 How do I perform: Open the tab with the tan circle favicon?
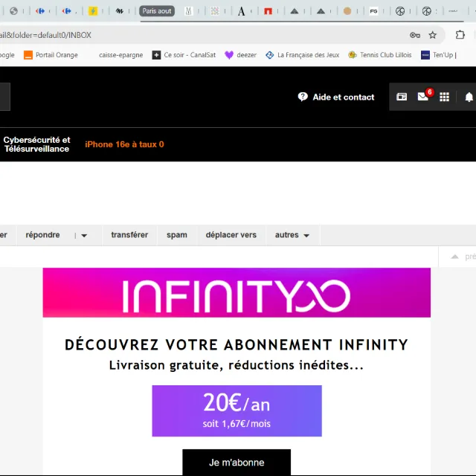[x=347, y=11]
